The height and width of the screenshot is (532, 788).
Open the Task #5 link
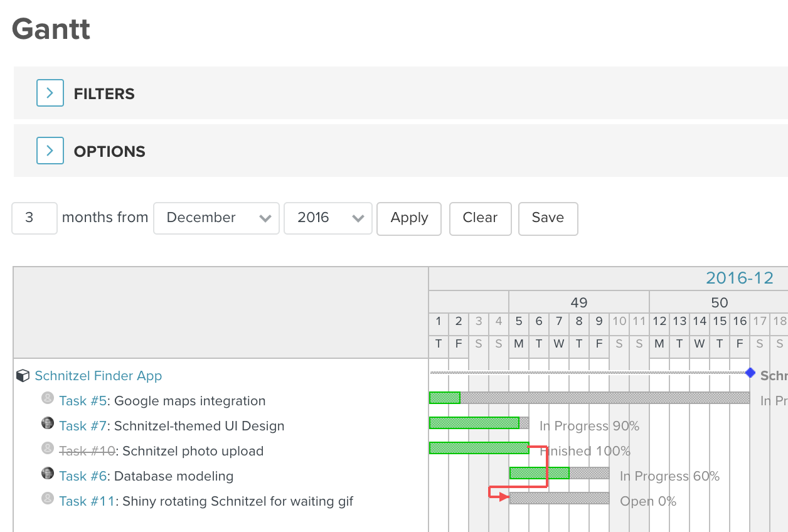(x=83, y=401)
